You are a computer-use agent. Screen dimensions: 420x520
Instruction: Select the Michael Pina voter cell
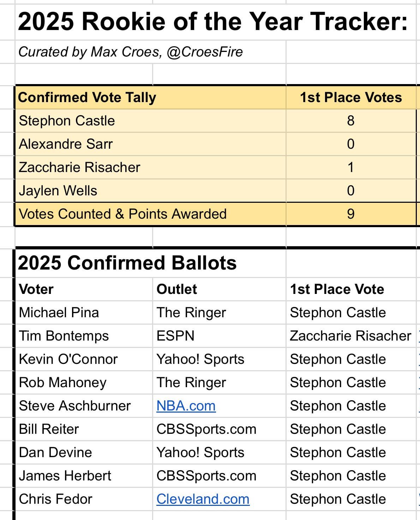click(59, 313)
